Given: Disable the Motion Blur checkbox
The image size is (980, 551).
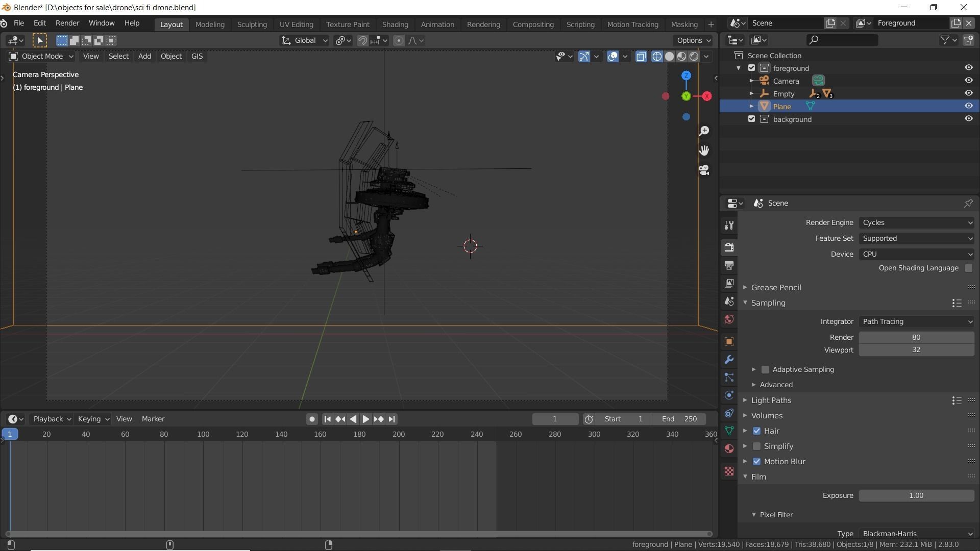Looking at the screenshot, I should point(756,462).
